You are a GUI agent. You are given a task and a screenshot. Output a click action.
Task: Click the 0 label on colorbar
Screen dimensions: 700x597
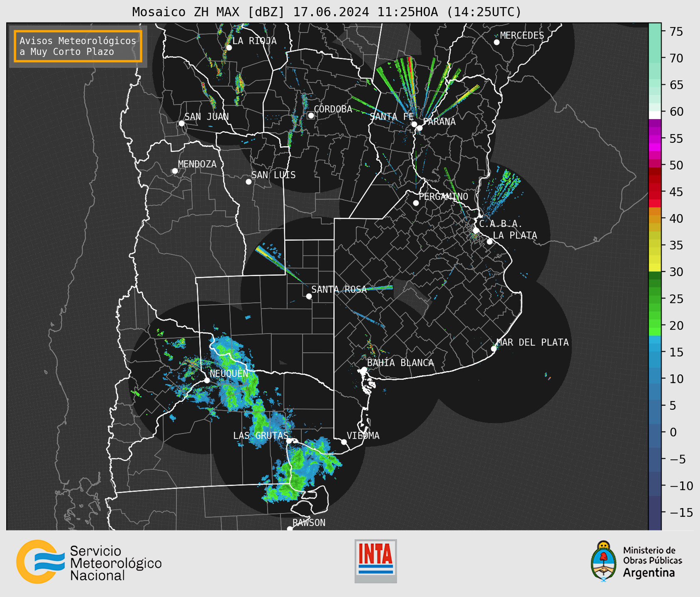pos(673,432)
